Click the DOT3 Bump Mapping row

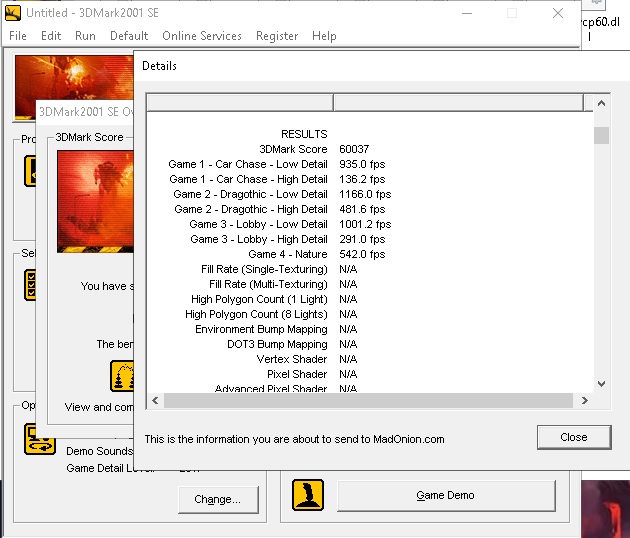[x=292, y=344]
